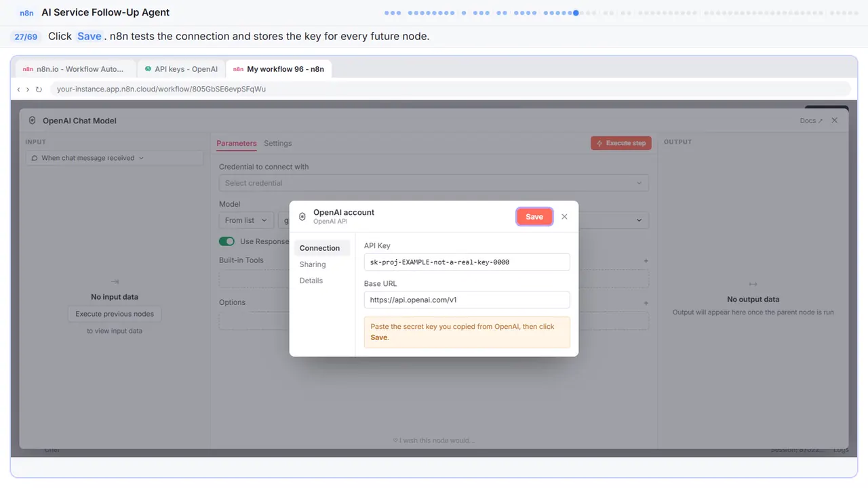The width and height of the screenshot is (868, 488).
Task: Click the browser reload icon
Action: (39, 89)
